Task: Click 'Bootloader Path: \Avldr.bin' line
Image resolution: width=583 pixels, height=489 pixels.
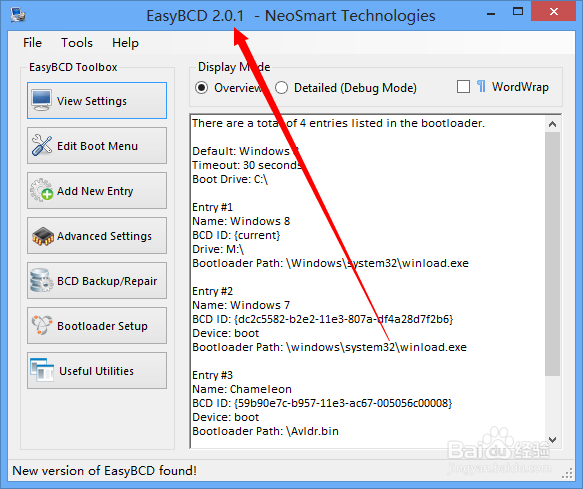Action: coord(265,431)
